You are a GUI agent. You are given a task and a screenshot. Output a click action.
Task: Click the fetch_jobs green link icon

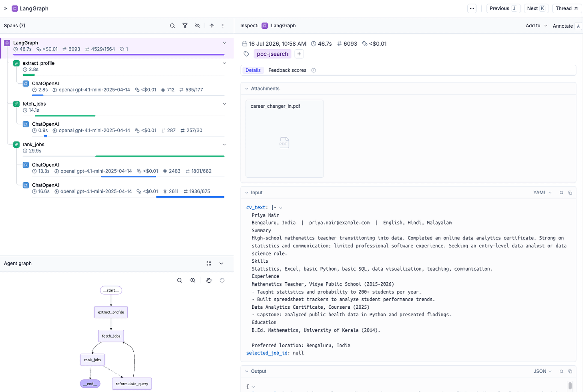click(x=16, y=104)
